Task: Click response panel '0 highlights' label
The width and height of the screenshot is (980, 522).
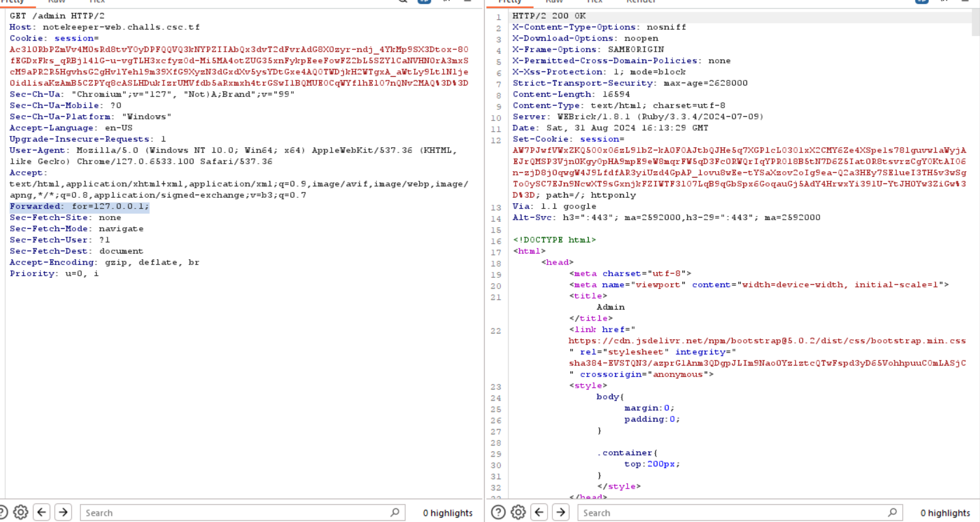Action: (x=945, y=513)
